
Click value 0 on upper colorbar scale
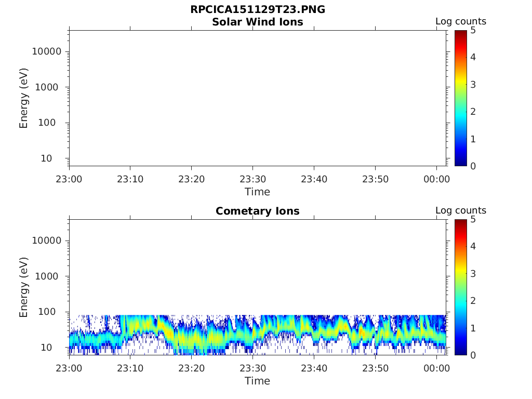coord(473,166)
